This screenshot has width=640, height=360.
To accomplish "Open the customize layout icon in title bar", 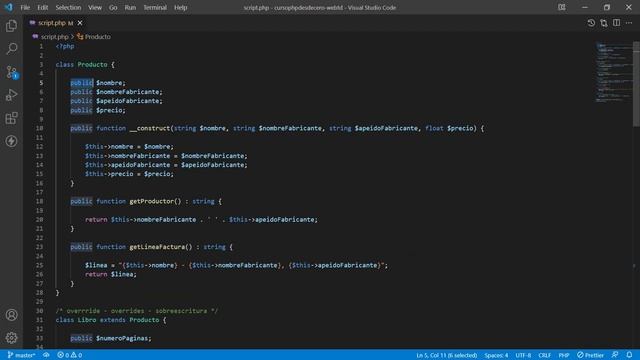I will [562, 7].
